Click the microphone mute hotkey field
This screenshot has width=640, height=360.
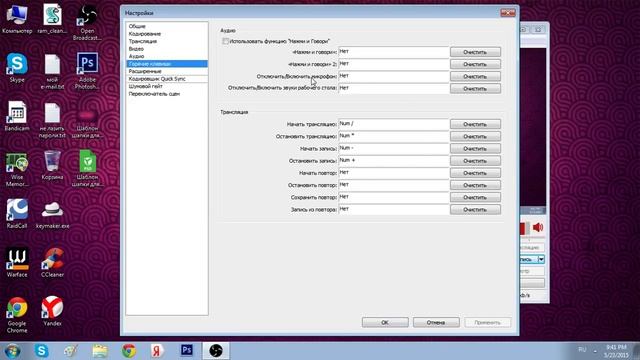[x=393, y=76]
